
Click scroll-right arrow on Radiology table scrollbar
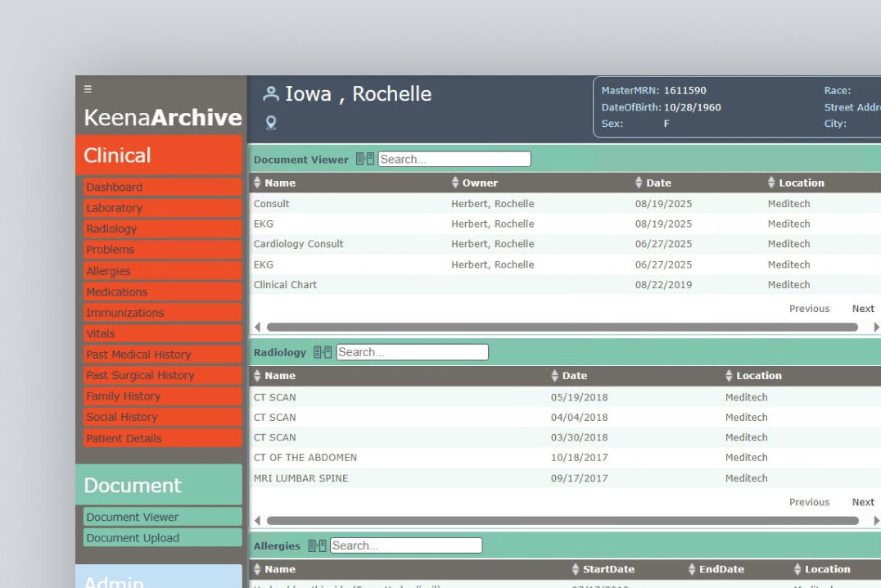coord(876,521)
